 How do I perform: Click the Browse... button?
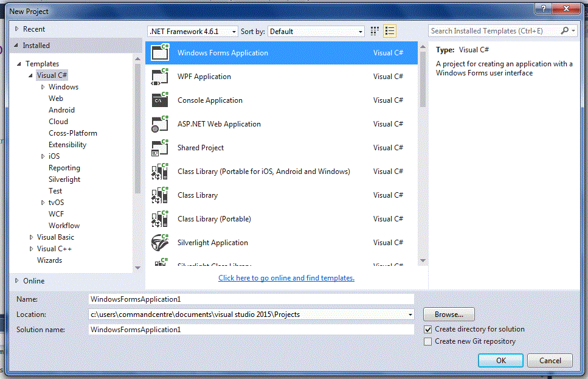pos(449,315)
